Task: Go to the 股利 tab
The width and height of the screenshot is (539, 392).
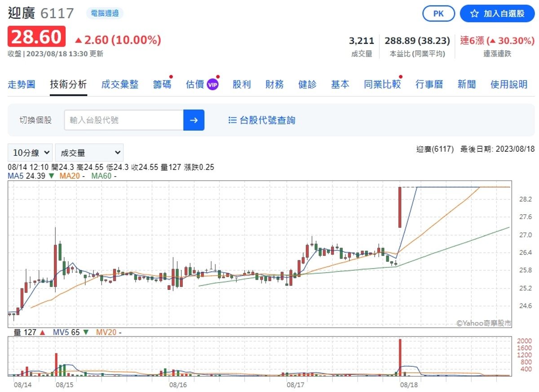Action: click(242, 84)
